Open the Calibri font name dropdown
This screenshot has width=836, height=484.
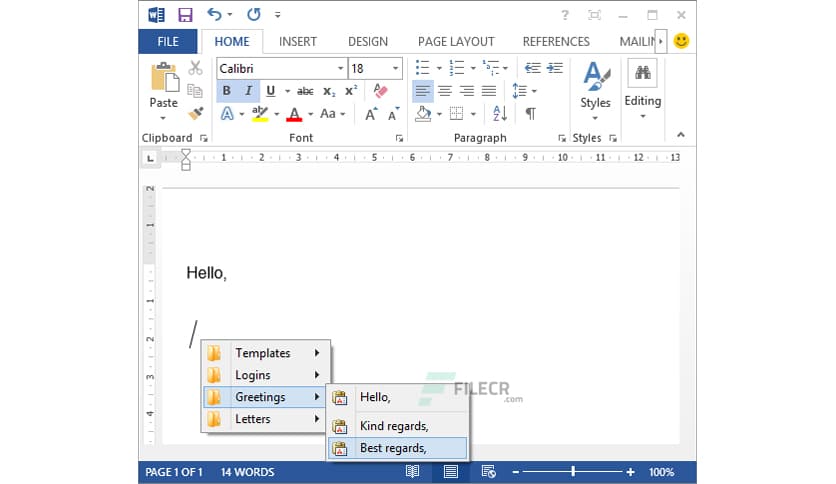point(340,68)
